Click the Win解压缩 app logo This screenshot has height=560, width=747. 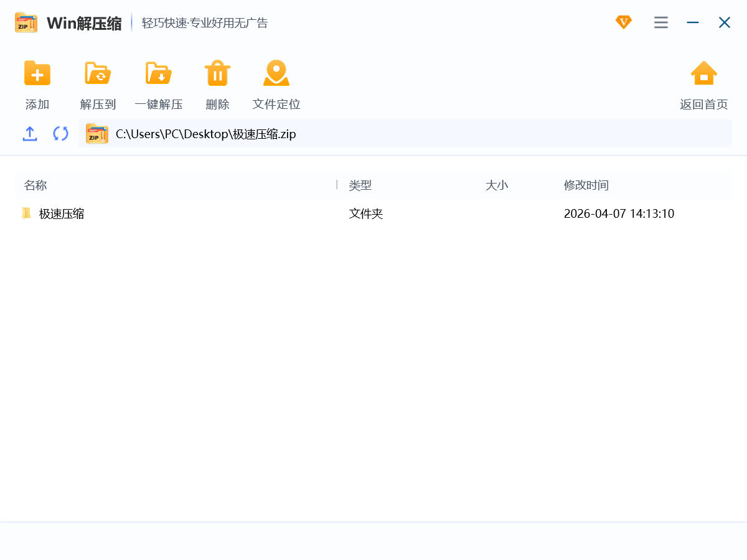pos(26,23)
